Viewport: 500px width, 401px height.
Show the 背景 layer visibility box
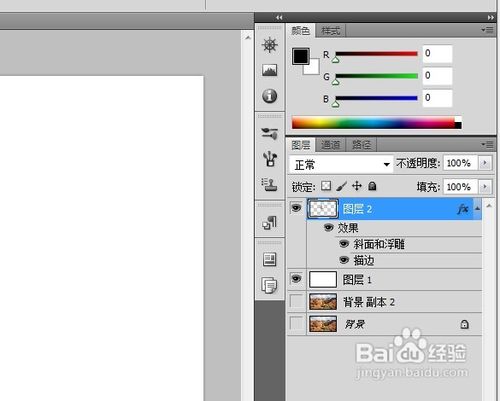click(x=296, y=323)
